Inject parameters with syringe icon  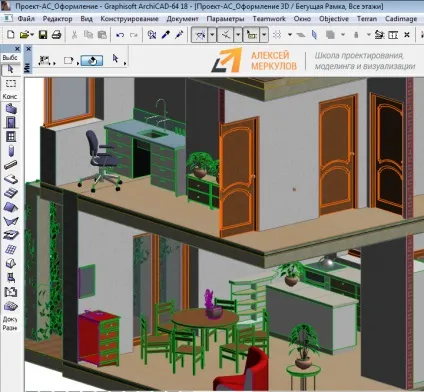(179, 34)
